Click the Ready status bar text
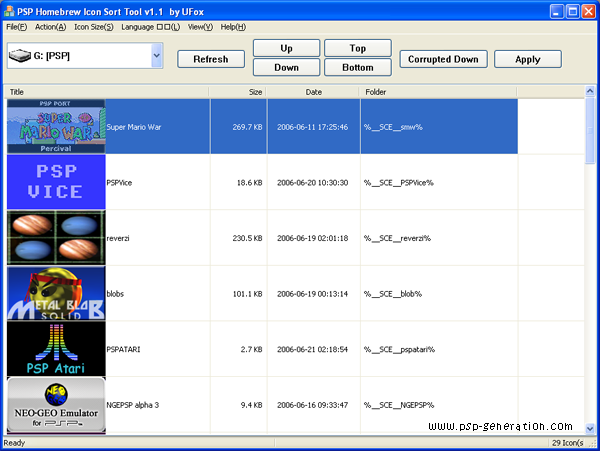This screenshot has width=600, height=451. (14, 443)
